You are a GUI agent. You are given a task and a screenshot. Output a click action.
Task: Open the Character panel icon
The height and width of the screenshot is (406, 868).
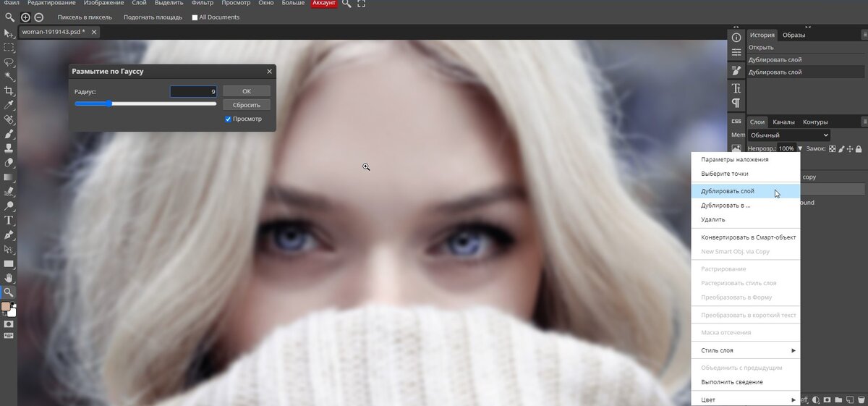coord(736,88)
